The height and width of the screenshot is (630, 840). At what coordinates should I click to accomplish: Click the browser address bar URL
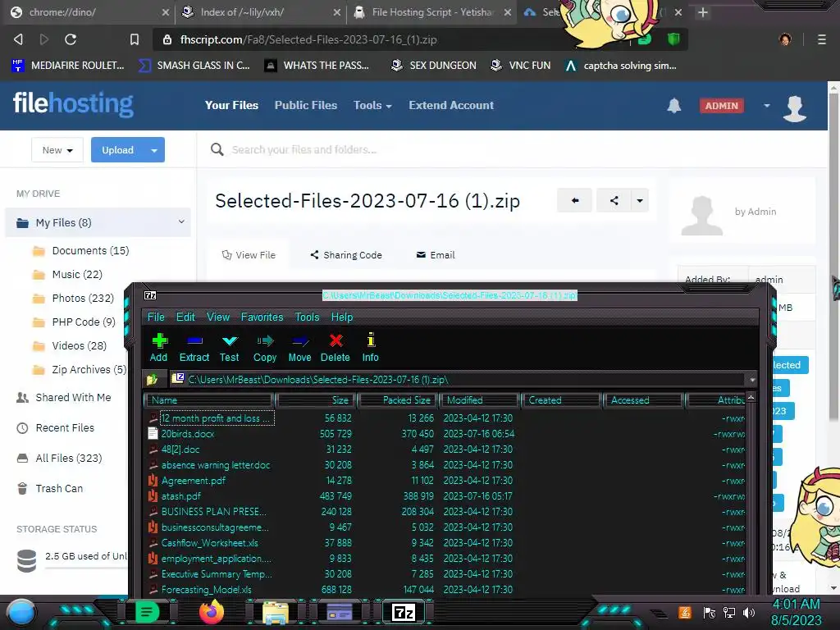click(308, 39)
